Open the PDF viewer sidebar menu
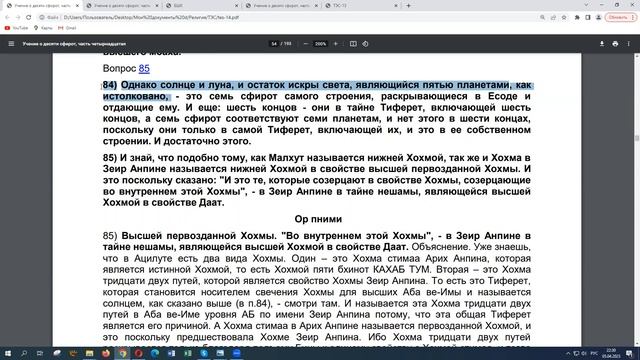 (11, 44)
